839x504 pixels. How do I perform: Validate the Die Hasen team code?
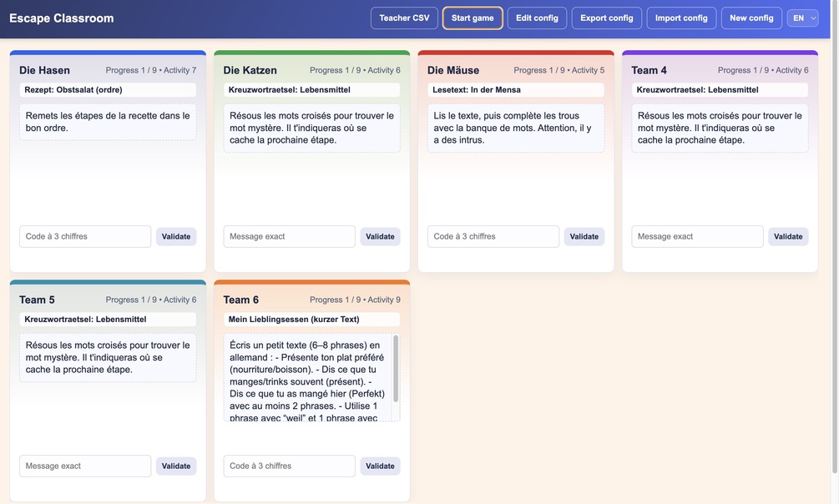point(176,237)
